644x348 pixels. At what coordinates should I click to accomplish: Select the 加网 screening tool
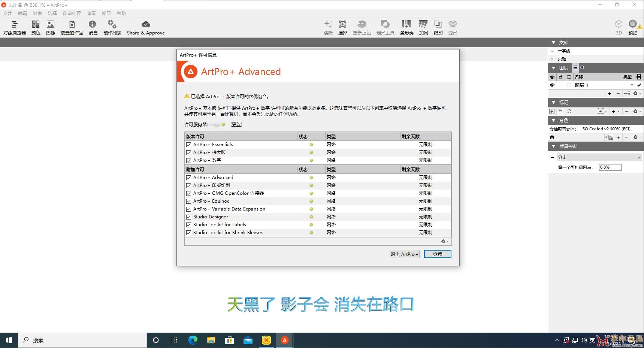coord(423,28)
